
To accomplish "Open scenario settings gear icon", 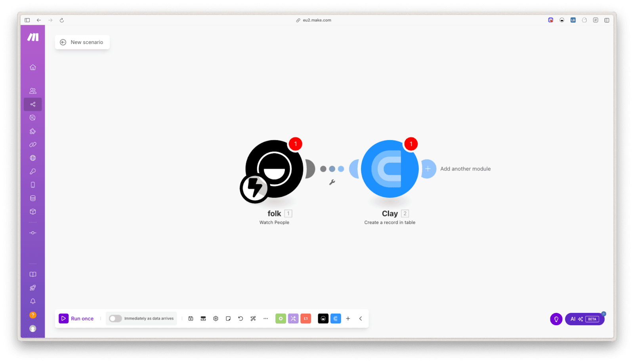I will coord(216,318).
